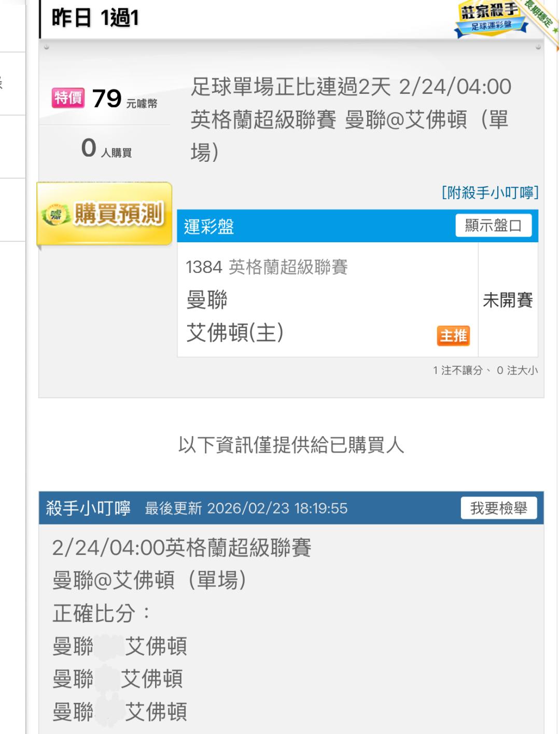Image resolution: width=560 pixels, height=734 pixels.
Task: Select the 未開賽 status cell
Action: tap(508, 300)
